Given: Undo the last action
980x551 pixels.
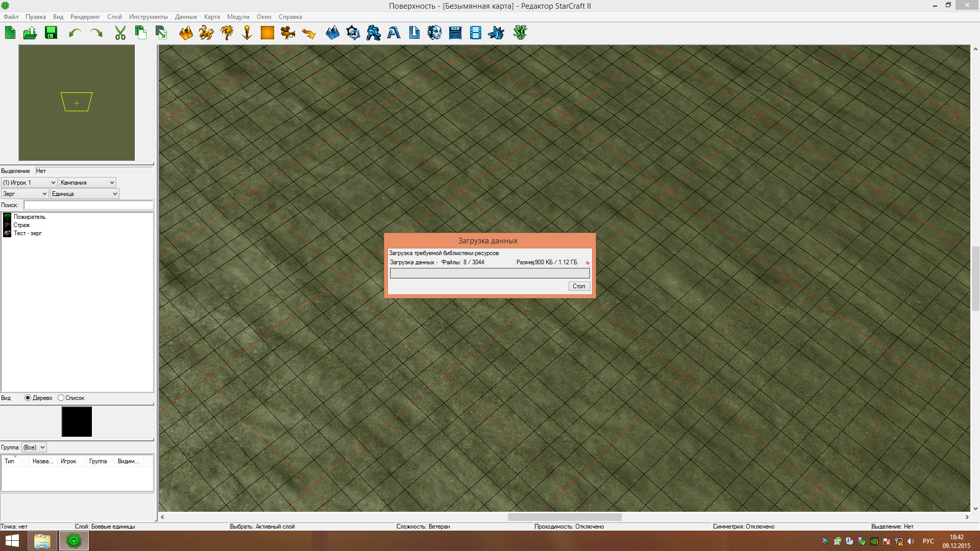Looking at the screenshot, I should 75,33.
